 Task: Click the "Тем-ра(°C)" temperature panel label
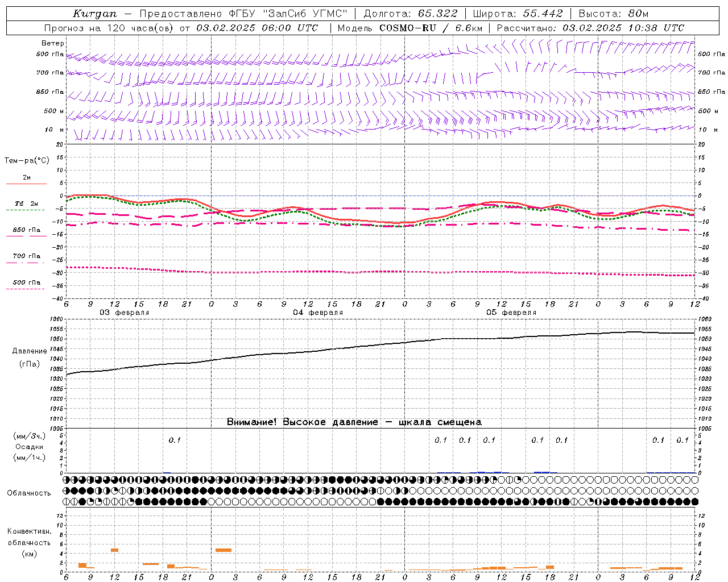(27, 161)
